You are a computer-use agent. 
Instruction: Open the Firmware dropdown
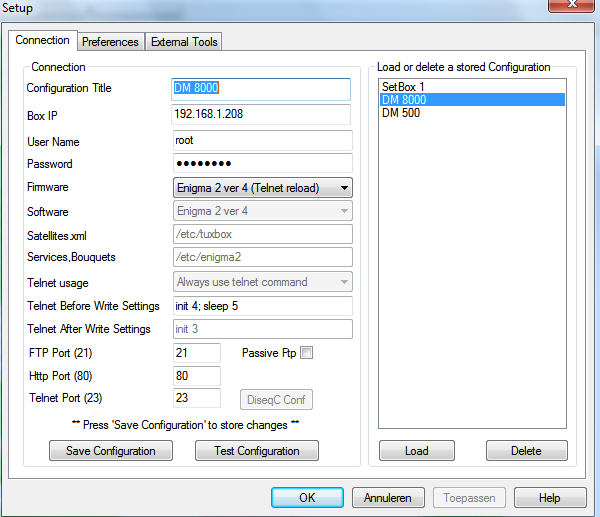(x=263, y=188)
